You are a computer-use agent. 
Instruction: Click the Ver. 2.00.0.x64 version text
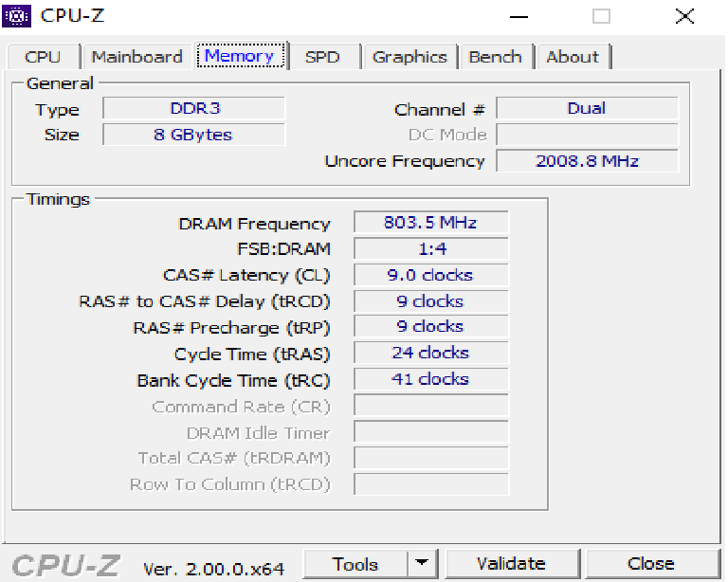(x=213, y=569)
